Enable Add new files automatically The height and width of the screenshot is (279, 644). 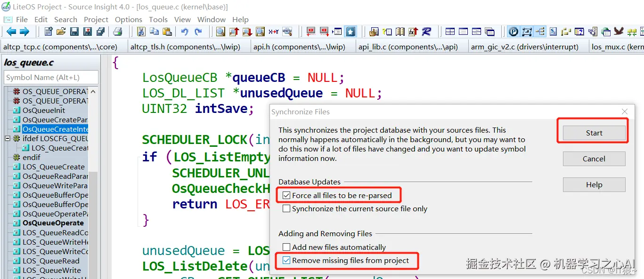[286, 247]
